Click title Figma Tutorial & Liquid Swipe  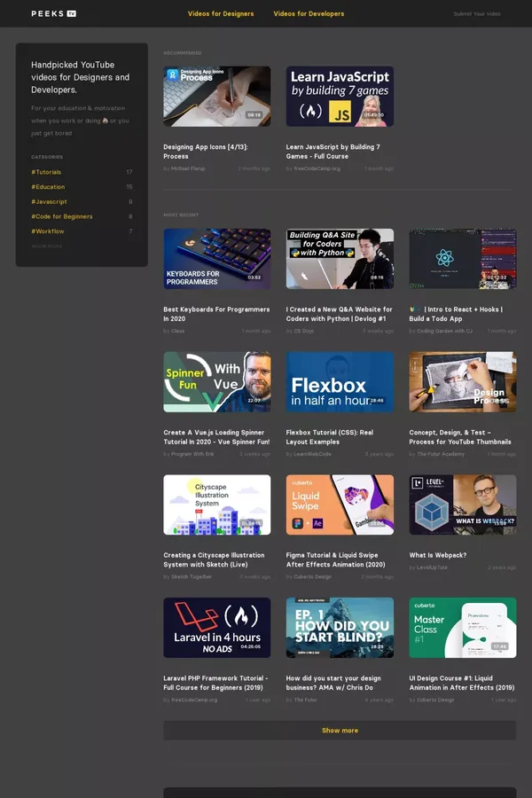(x=335, y=559)
